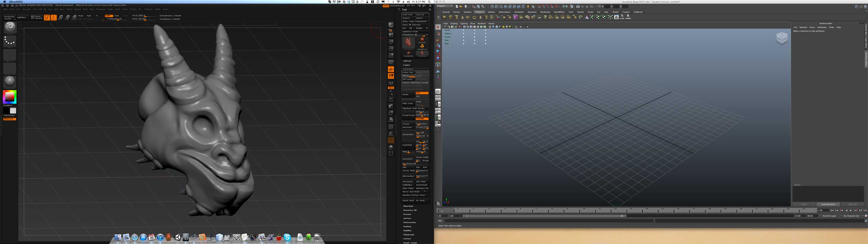
Task: Click the Save Scene icon in Maya
Action: (x=465, y=6)
